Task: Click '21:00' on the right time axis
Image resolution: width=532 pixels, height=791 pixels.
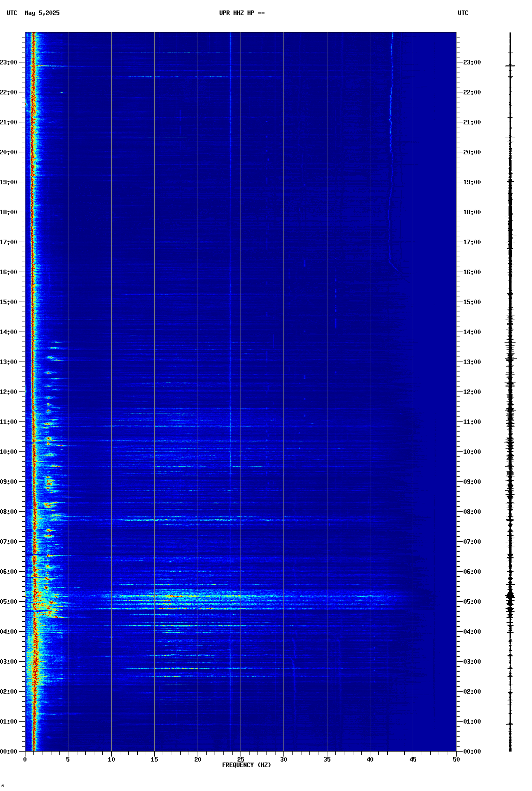Action: pyautogui.click(x=472, y=122)
